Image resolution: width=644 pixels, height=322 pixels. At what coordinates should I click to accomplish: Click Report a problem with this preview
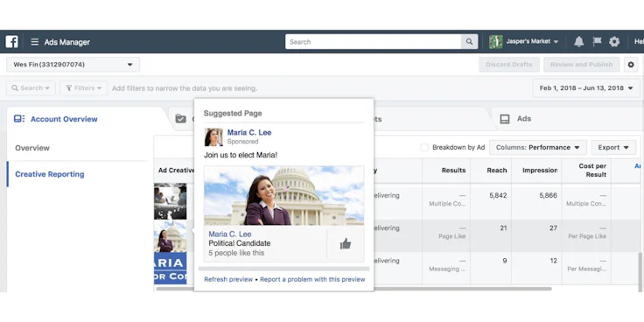tap(312, 279)
